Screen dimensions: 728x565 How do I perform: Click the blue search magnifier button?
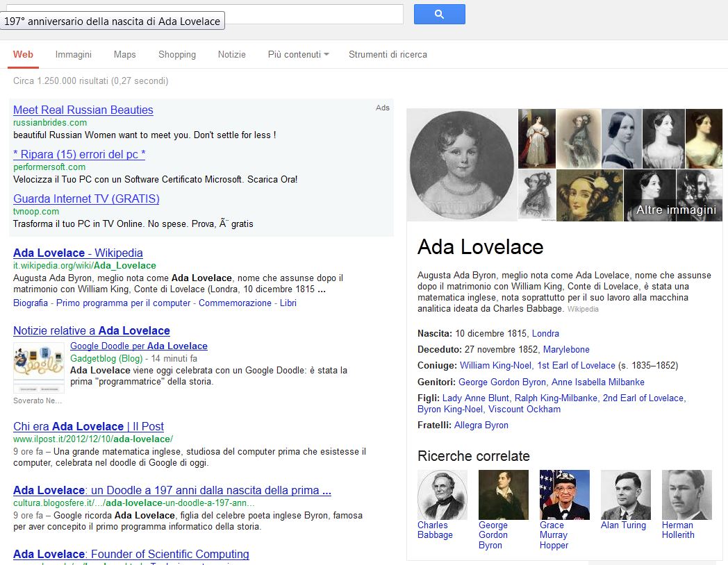pyautogui.click(x=439, y=15)
